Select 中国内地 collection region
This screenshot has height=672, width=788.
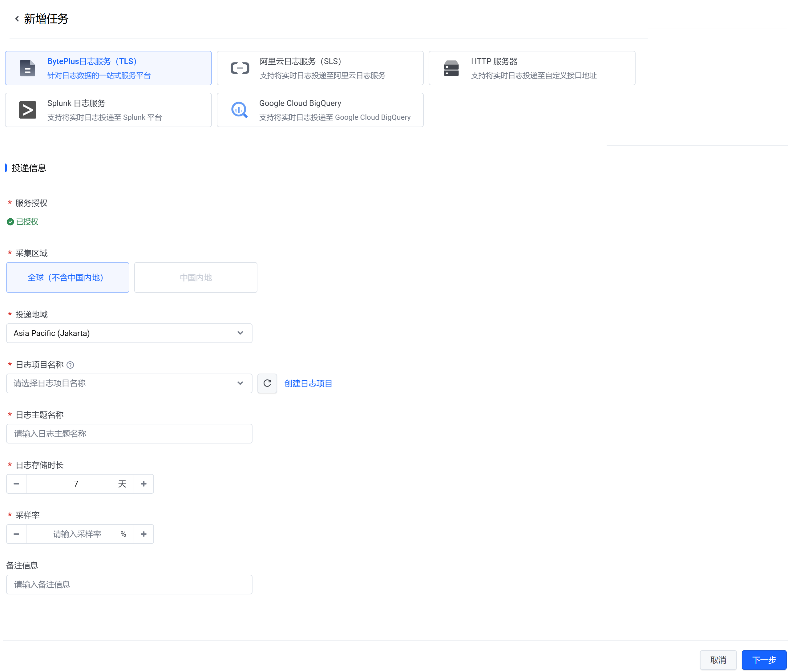[196, 277]
